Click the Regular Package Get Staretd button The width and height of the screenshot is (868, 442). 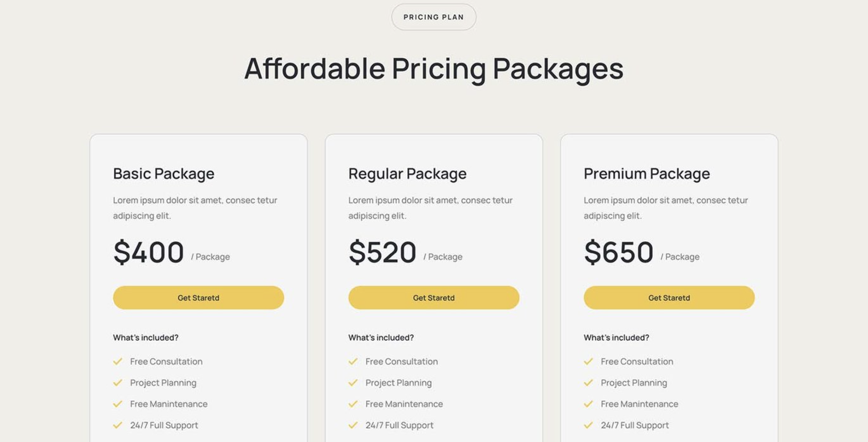[x=434, y=298]
